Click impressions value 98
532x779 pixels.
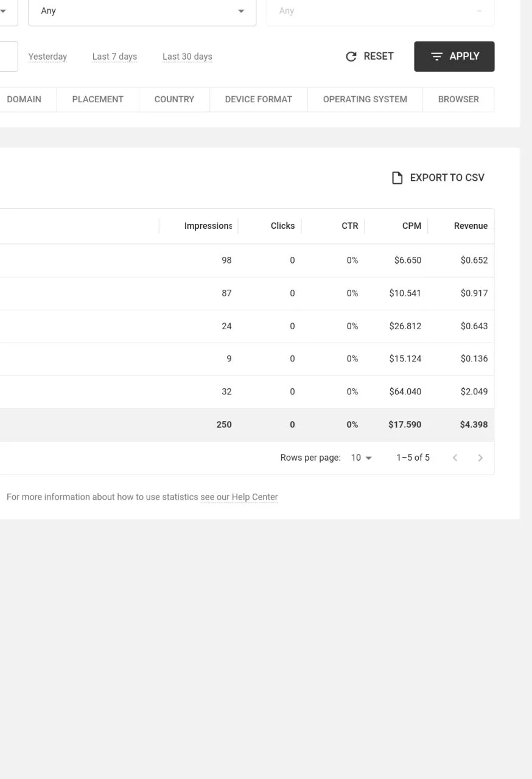point(226,260)
